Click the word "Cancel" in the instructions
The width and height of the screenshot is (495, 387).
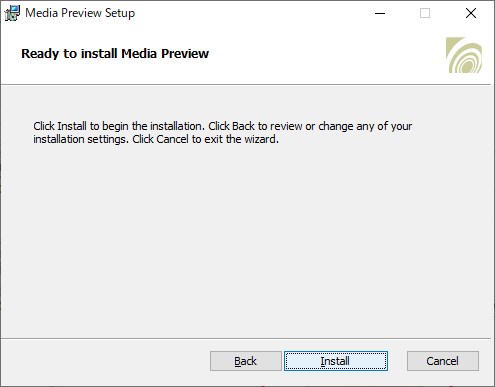click(x=172, y=139)
